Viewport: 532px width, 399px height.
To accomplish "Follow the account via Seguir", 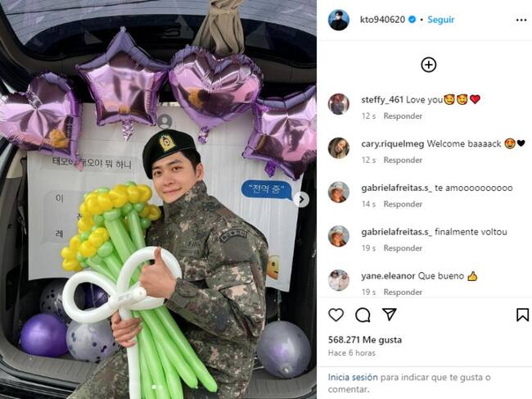I will point(440,20).
